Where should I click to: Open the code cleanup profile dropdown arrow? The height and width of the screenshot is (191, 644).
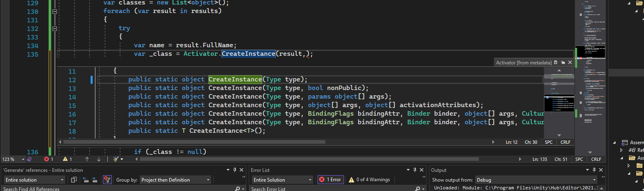[x=122, y=159]
